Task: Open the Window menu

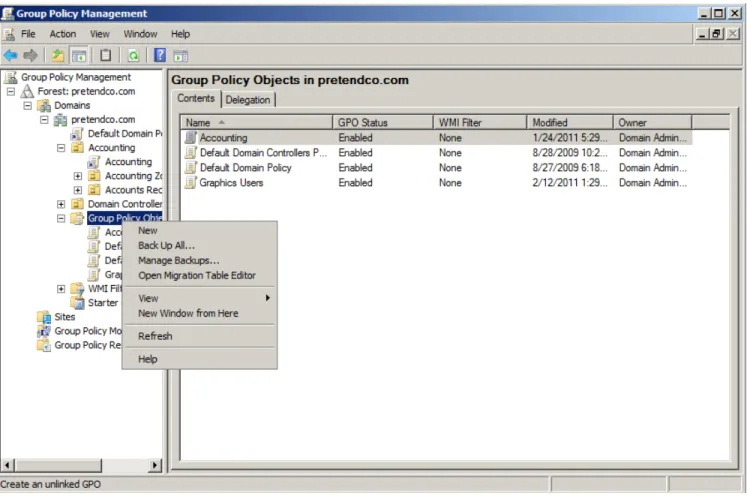Action: [x=140, y=34]
